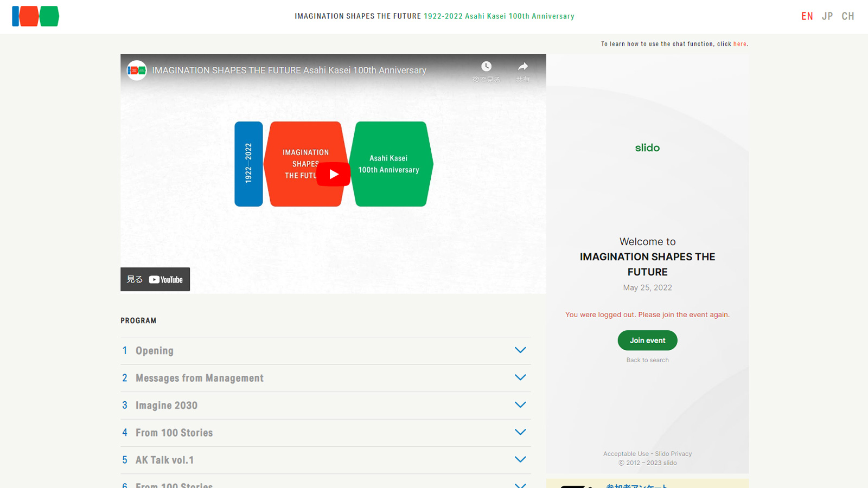Click the Join event button

pos(647,341)
